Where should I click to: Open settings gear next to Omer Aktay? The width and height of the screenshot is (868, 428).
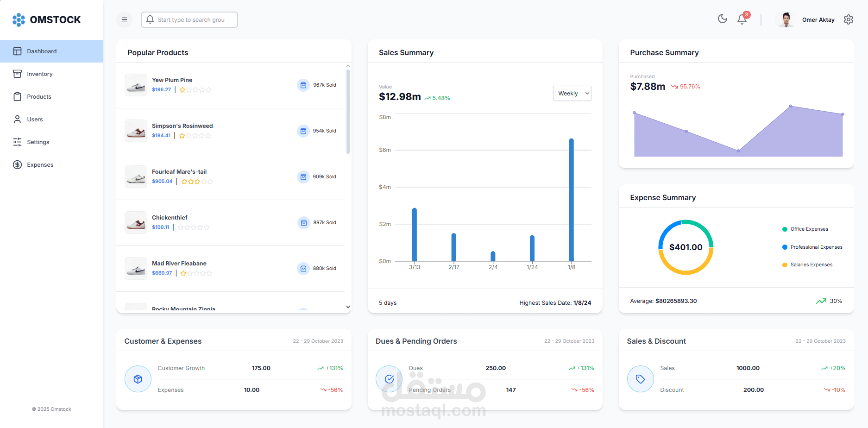coord(849,19)
